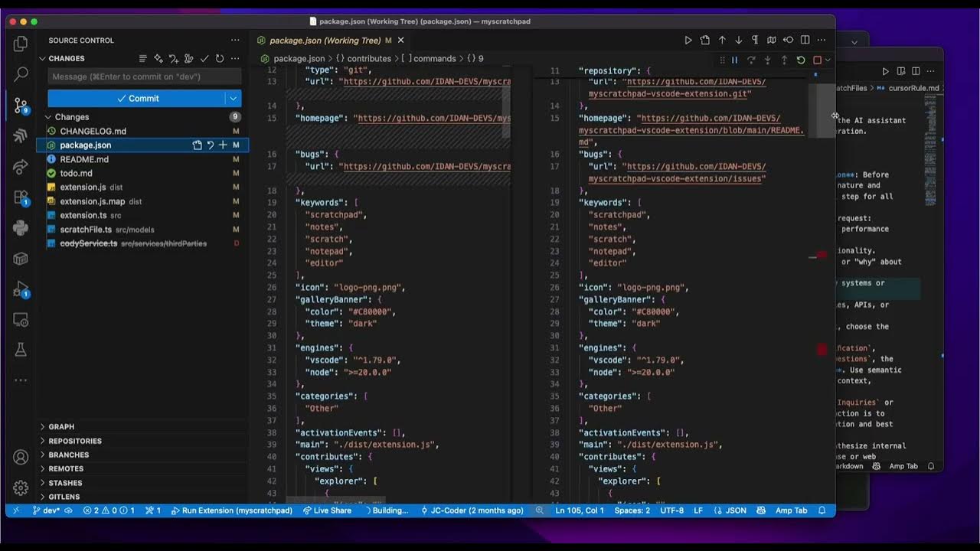Toggle the notifications bell
Screen dimensions: 980x551
pyautogui.click(x=822, y=510)
